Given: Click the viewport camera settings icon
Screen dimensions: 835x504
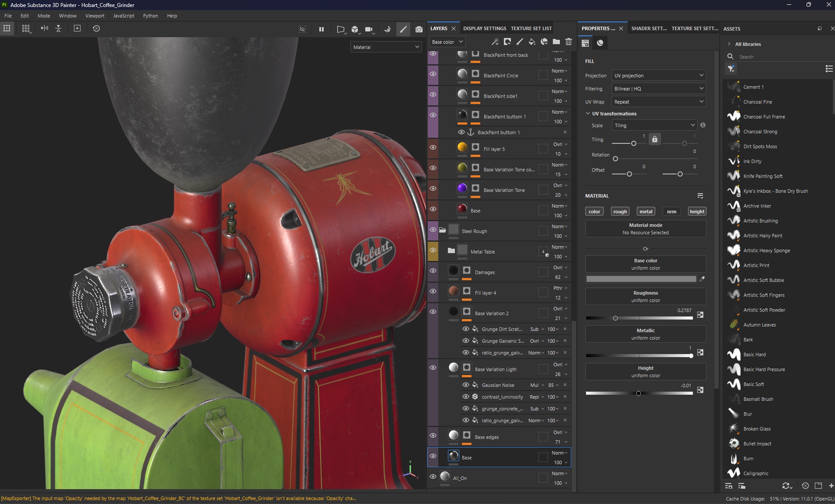Looking at the screenshot, I should [x=369, y=29].
